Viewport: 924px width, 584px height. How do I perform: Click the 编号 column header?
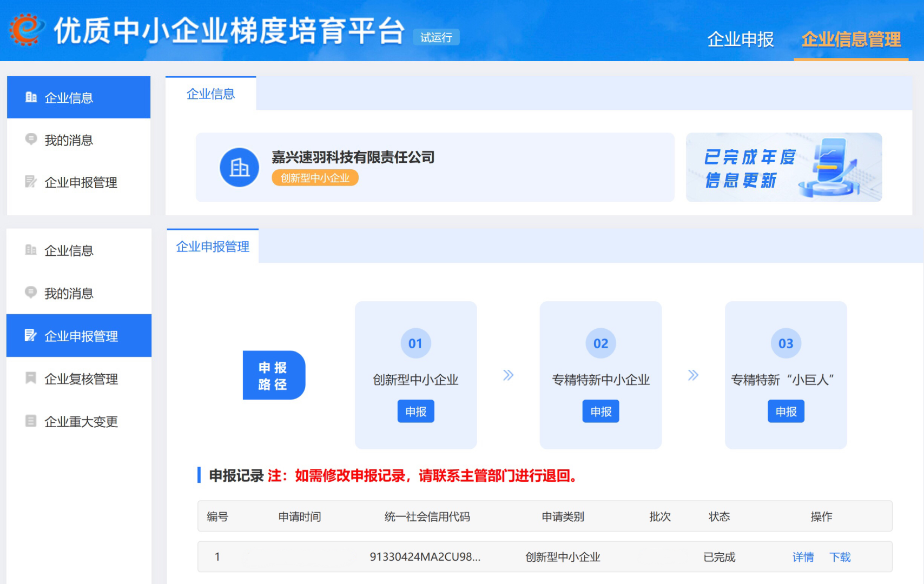[x=217, y=517]
